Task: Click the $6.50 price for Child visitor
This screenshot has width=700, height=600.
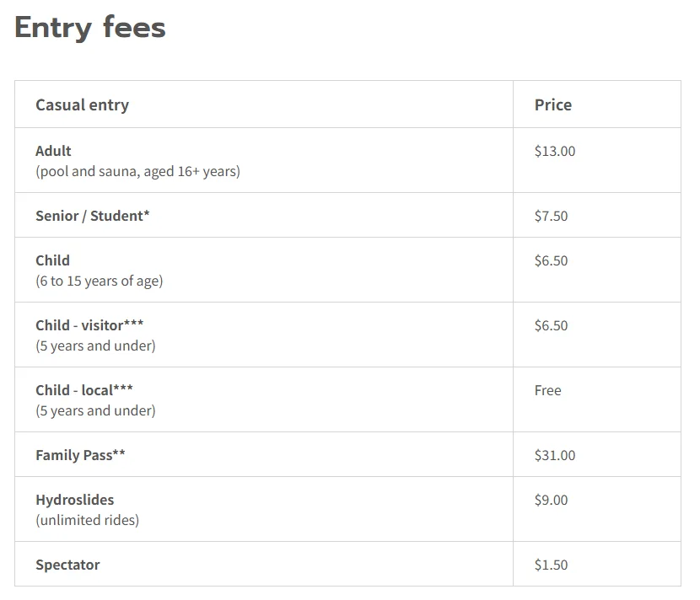Action: pos(552,325)
